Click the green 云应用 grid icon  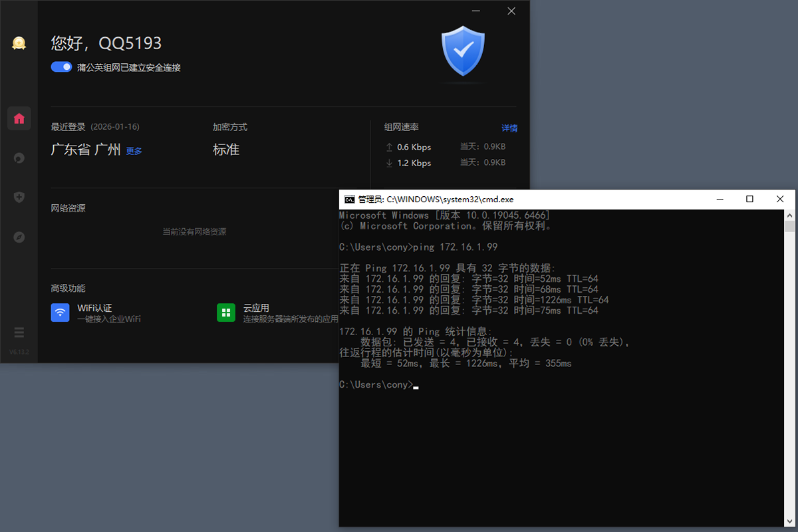226,313
